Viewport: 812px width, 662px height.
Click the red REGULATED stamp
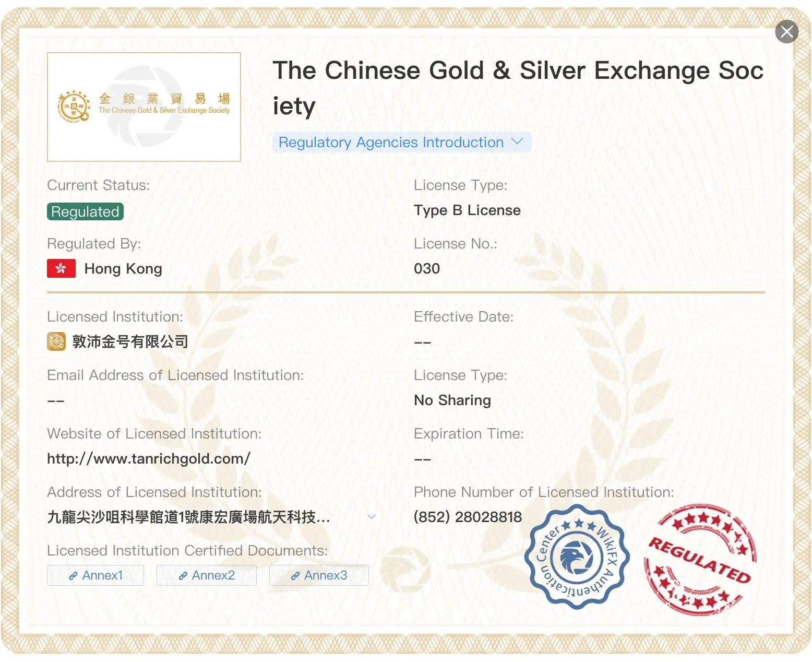pos(700,559)
